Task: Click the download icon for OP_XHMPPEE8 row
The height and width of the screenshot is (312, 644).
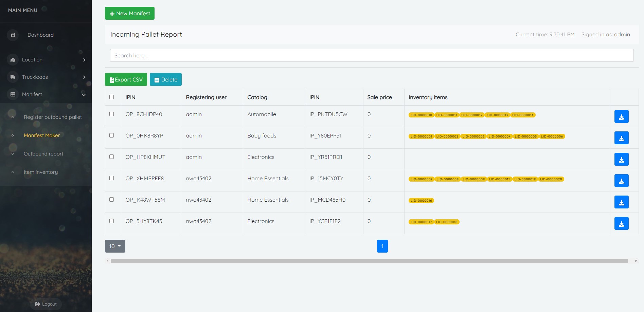Action: [622, 181]
